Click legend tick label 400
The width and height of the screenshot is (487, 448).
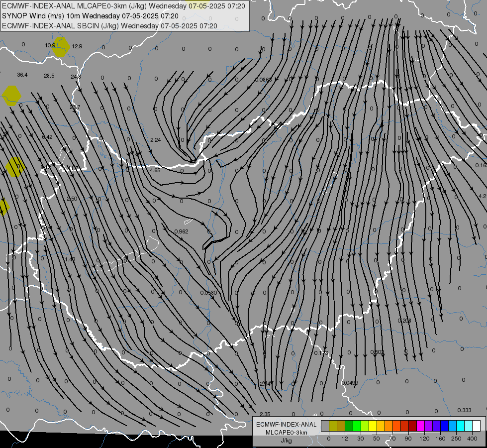[472, 439]
